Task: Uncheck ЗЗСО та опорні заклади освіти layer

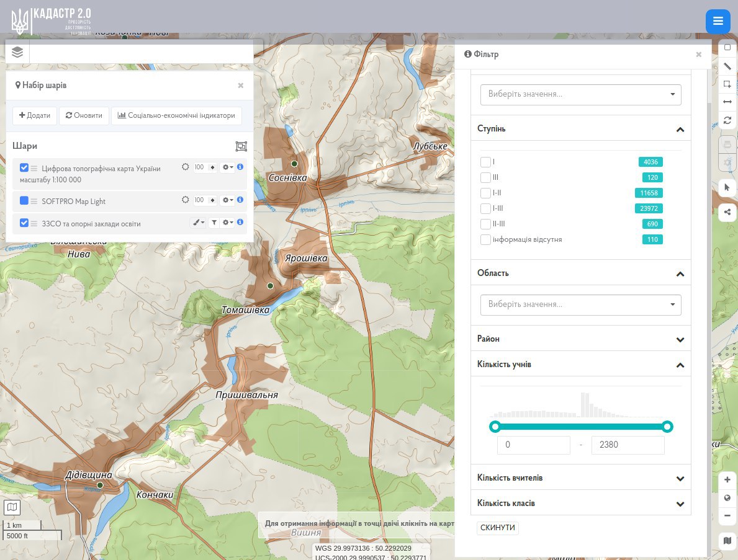Action: (x=24, y=223)
